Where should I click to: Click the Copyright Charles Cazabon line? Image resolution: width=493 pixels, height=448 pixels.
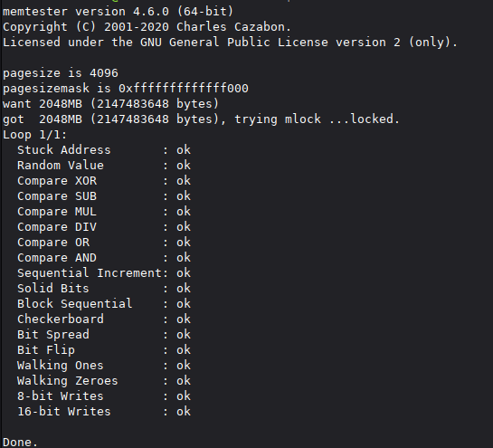click(147, 27)
